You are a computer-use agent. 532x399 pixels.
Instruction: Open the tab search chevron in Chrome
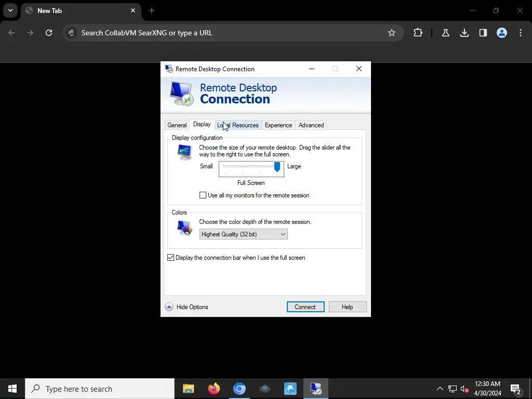click(x=10, y=10)
